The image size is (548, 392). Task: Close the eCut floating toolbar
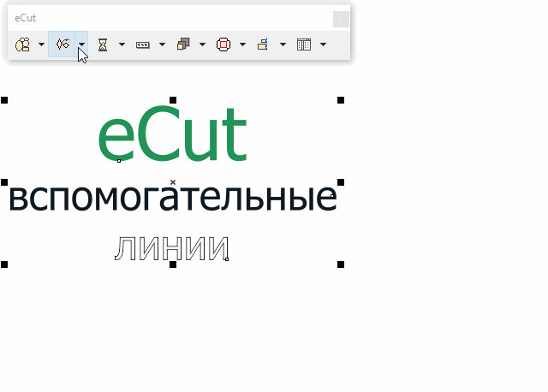pos(341,19)
